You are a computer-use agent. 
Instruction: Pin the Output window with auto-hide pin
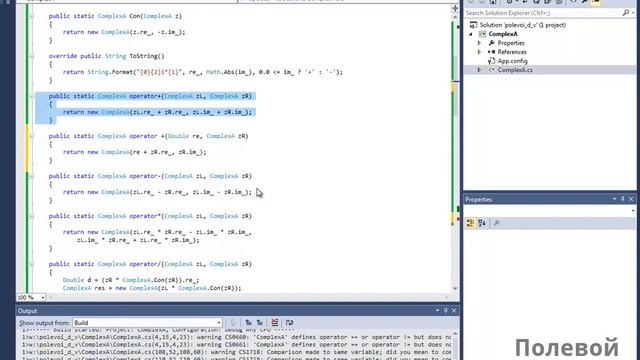point(446,311)
